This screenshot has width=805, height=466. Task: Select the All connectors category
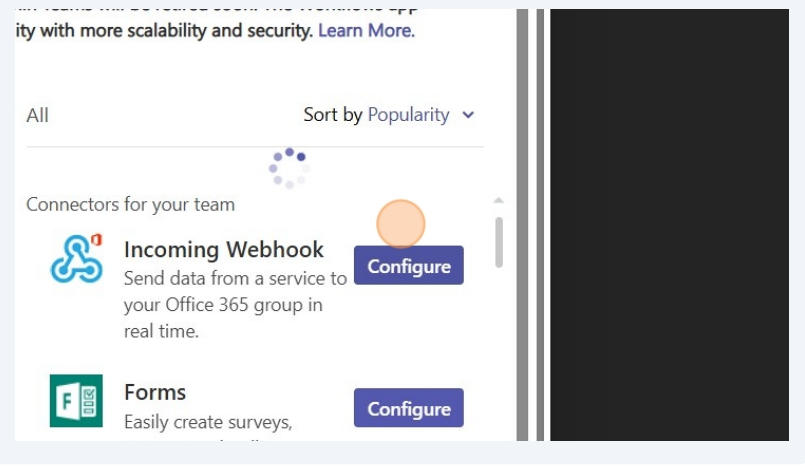(x=38, y=115)
